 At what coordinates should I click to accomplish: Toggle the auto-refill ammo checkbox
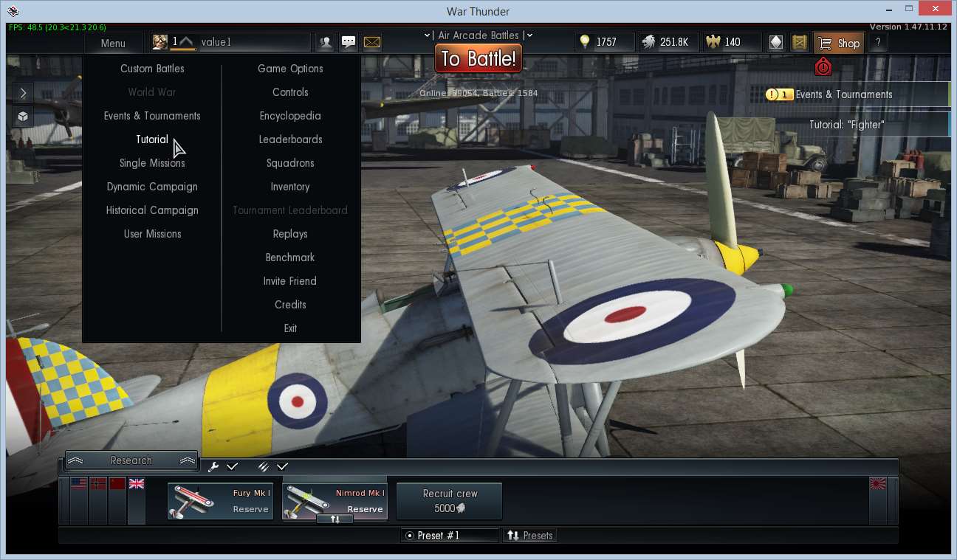282,466
